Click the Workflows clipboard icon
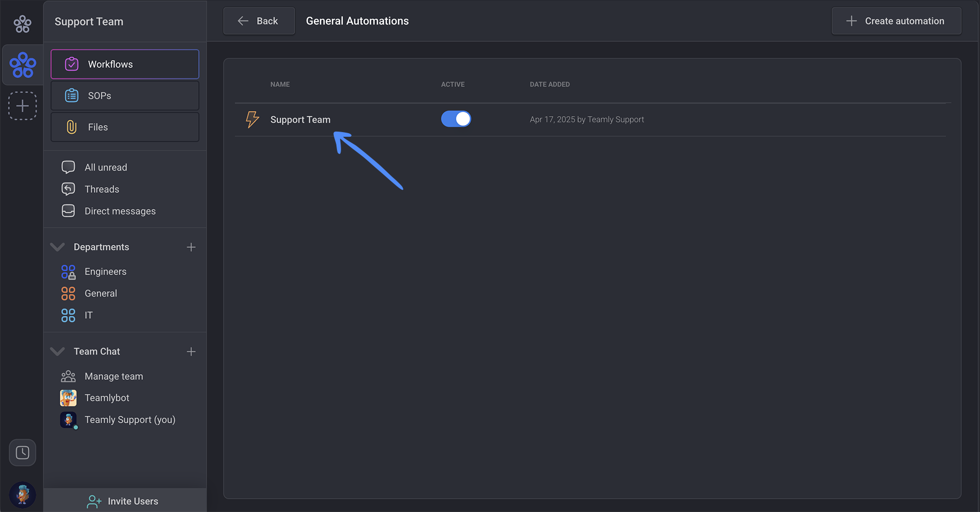Screen dimensions: 980x512 (x=72, y=64)
